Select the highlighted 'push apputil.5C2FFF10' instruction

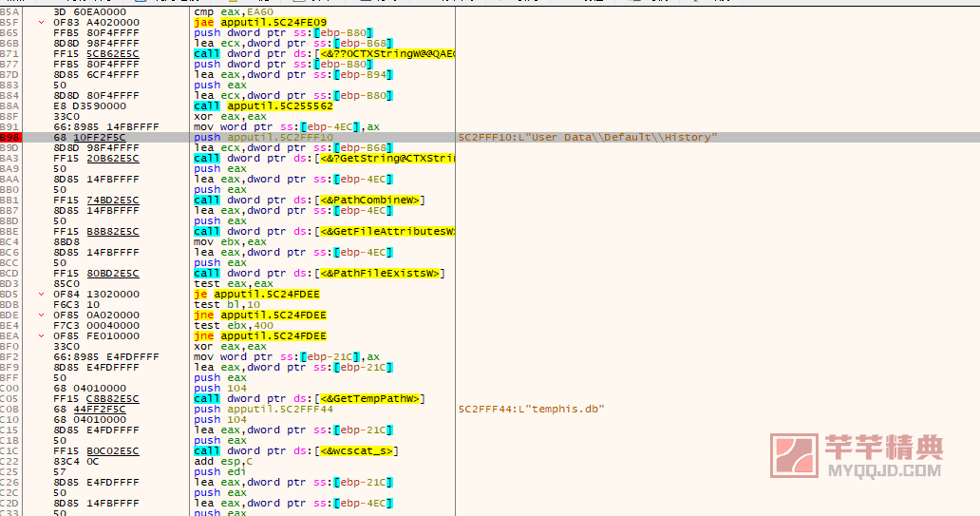click(x=263, y=138)
